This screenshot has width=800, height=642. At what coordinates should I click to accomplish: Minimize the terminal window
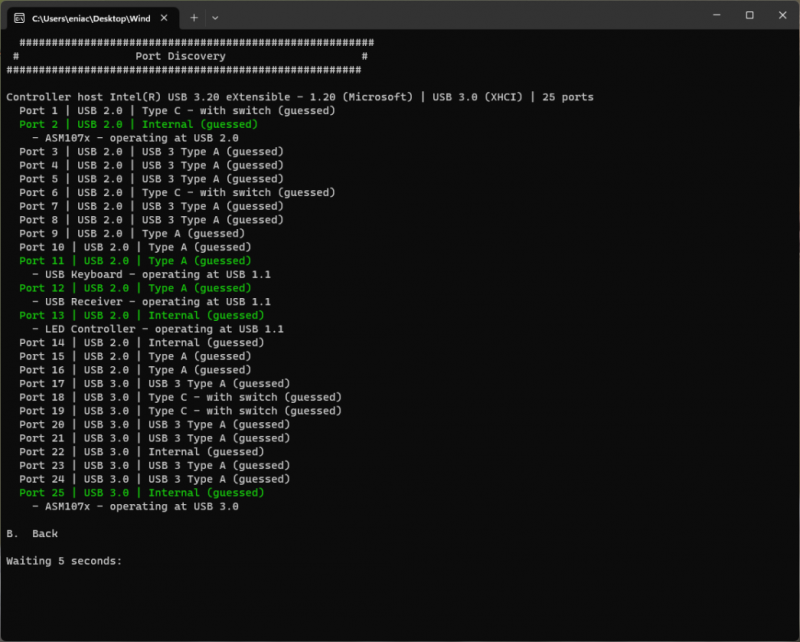click(x=716, y=15)
